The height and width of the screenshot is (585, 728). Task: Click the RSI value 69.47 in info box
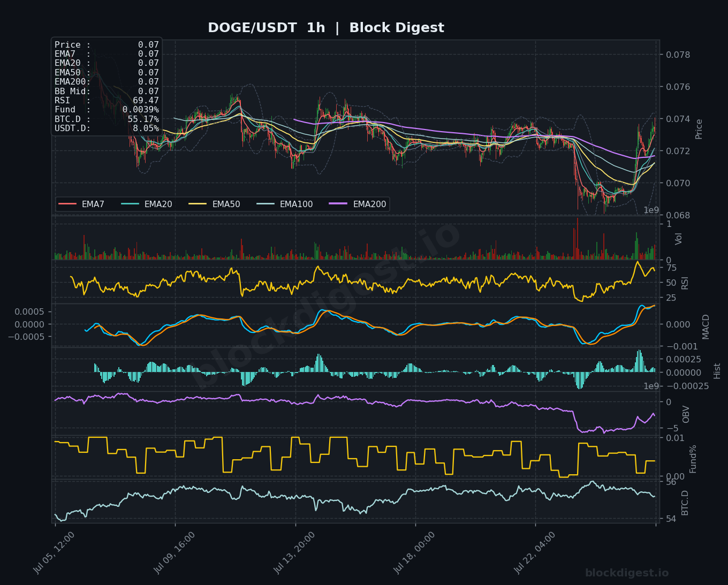coord(146,101)
